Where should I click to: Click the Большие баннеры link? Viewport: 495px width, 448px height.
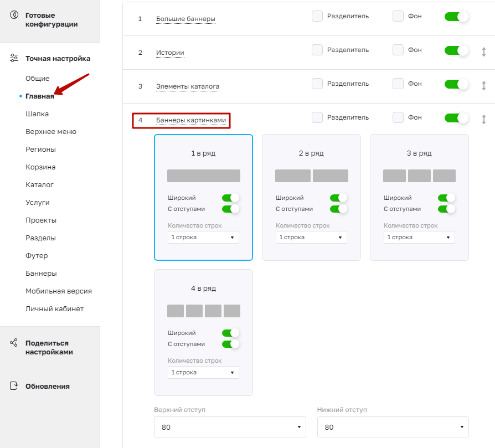(x=185, y=19)
